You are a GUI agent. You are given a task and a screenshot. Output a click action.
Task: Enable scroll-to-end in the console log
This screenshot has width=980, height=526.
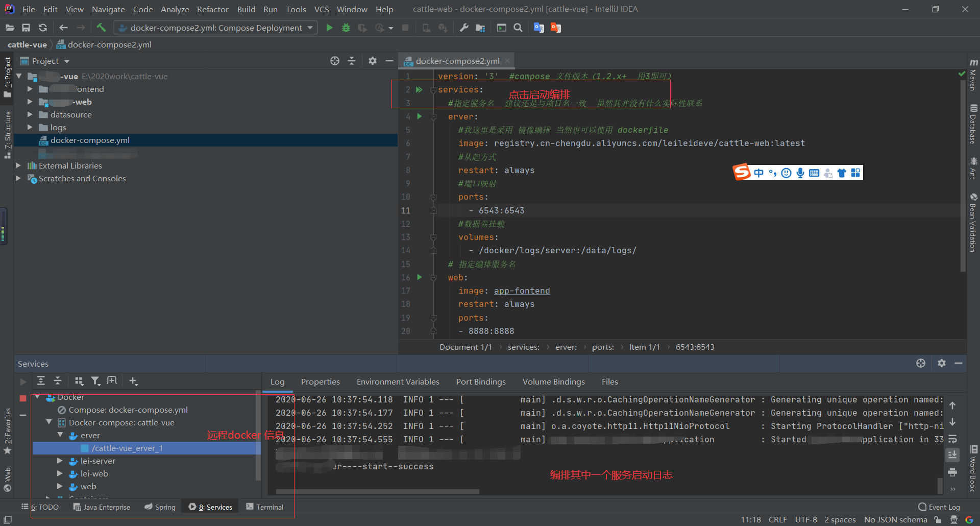click(x=952, y=455)
